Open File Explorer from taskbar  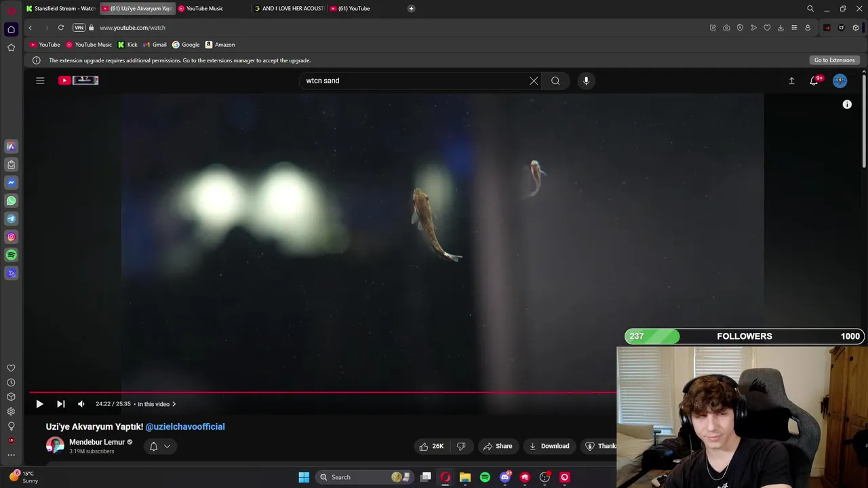click(x=465, y=477)
